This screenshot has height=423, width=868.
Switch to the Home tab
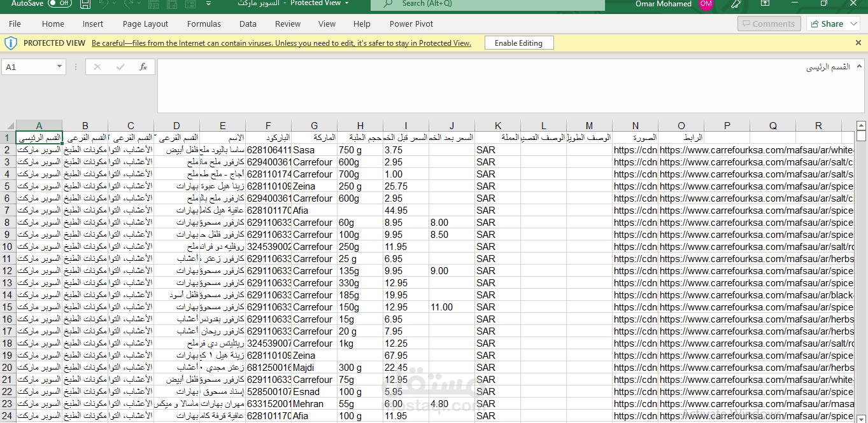click(x=53, y=24)
